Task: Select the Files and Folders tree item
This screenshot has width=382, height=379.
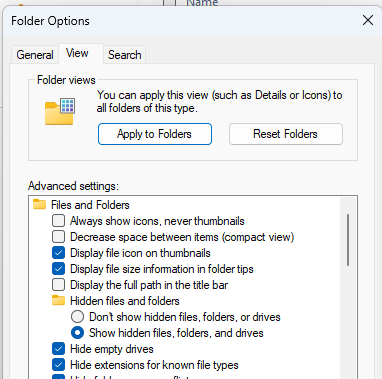Action: point(90,205)
